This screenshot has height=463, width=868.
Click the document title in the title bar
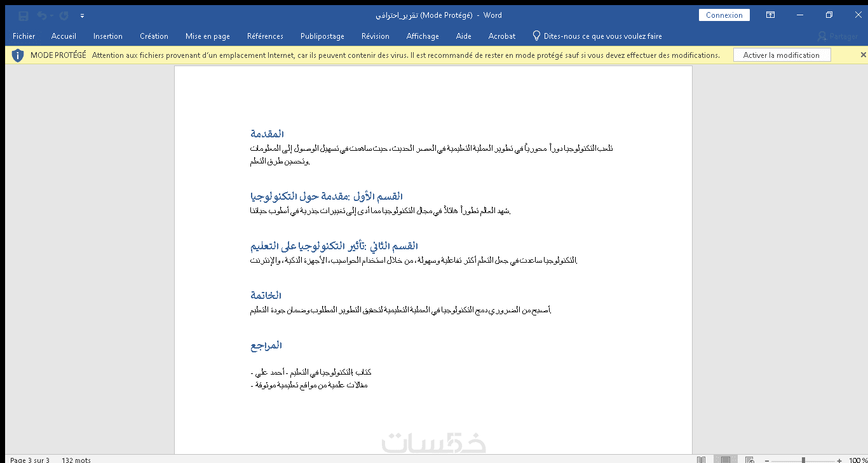[x=438, y=15]
